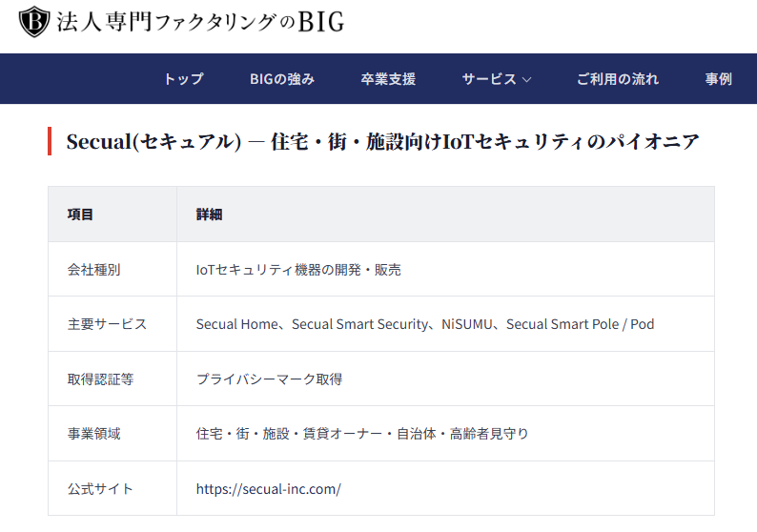Click the 住宅・街・施設・賃貸オーナー cell
The width and height of the screenshot is (757, 532).
click(x=362, y=434)
